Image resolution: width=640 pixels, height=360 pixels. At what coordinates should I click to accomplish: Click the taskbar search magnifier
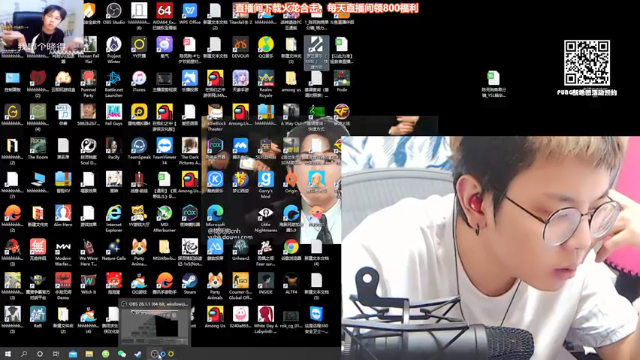click(x=24, y=354)
